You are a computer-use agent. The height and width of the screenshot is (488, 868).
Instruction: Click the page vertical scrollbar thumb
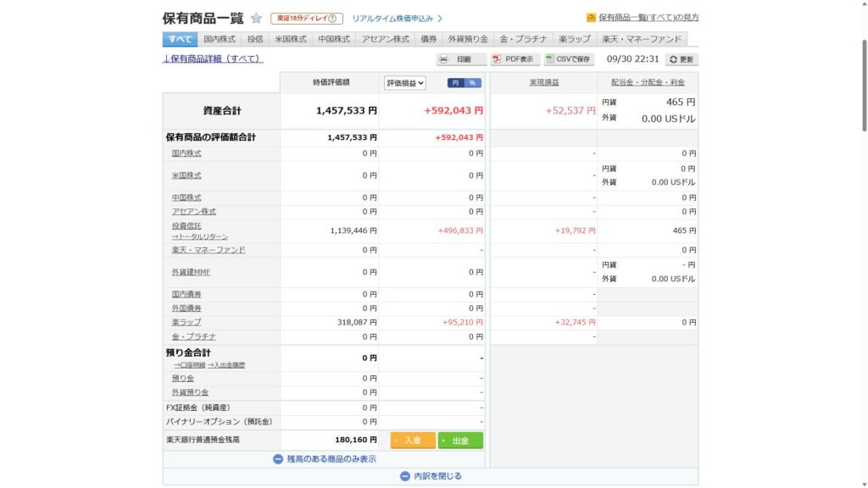click(864, 86)
